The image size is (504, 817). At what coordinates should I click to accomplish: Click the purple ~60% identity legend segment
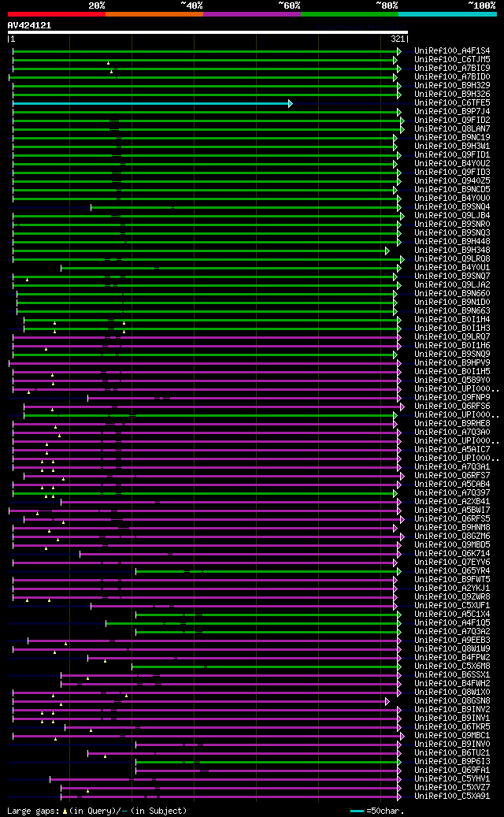tap(252, 14)
